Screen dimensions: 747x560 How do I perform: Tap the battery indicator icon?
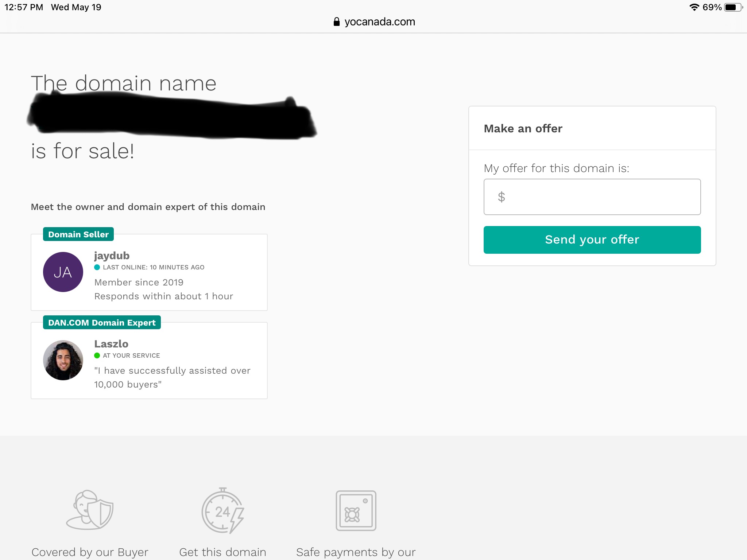[734, 7]
